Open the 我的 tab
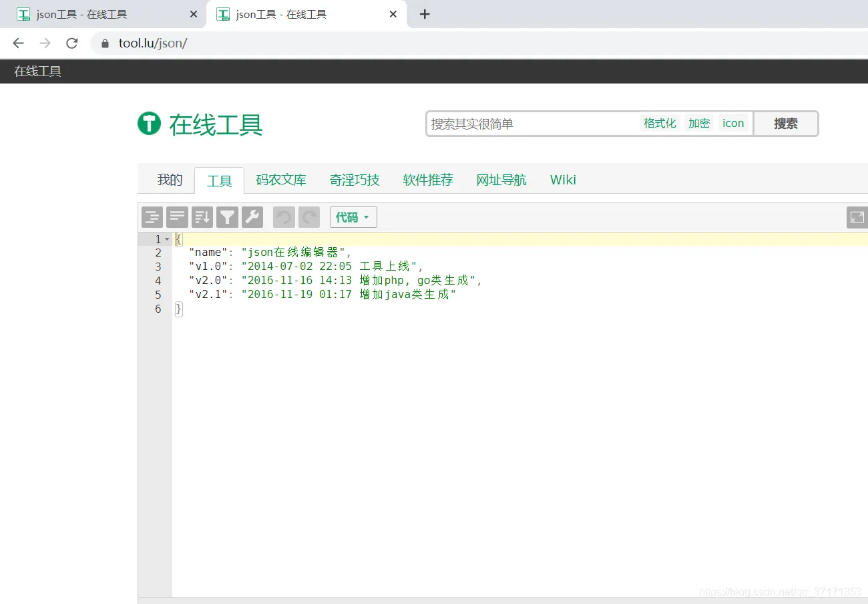This screenshot has height=604, width=868. click(x=170, y=180)
